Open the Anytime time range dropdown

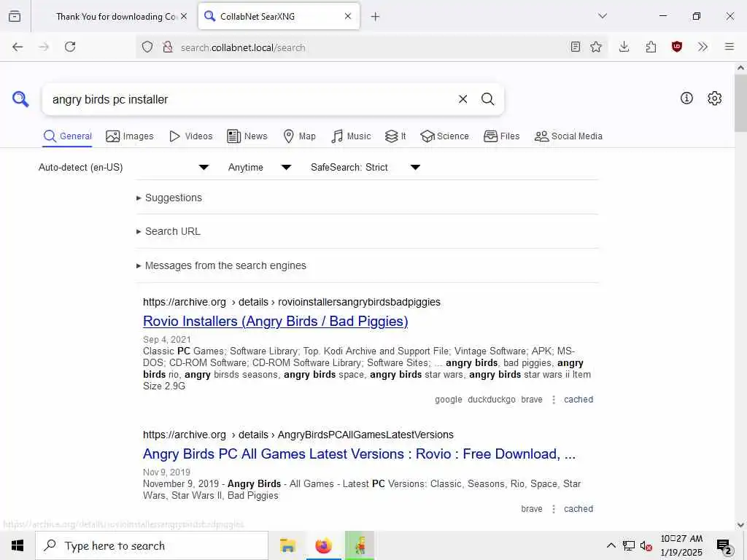260,167
